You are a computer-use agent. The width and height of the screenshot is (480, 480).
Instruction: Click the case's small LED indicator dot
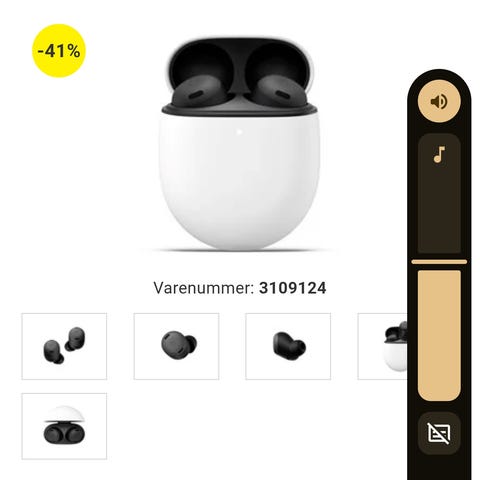tap(239, 132)
